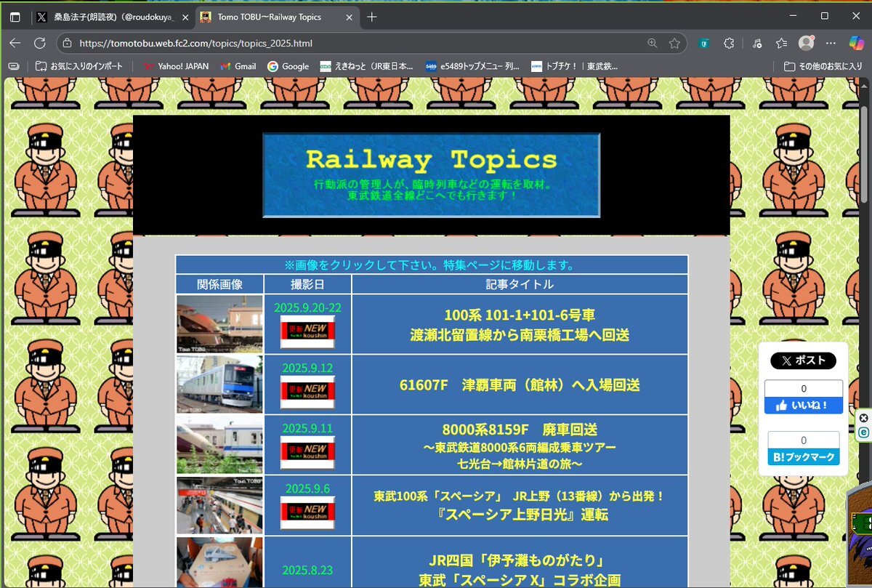Open the Yahoo! JAPAN bookmark
The width and height of the screenshot is (872, 588).
[x=176, y=66]
